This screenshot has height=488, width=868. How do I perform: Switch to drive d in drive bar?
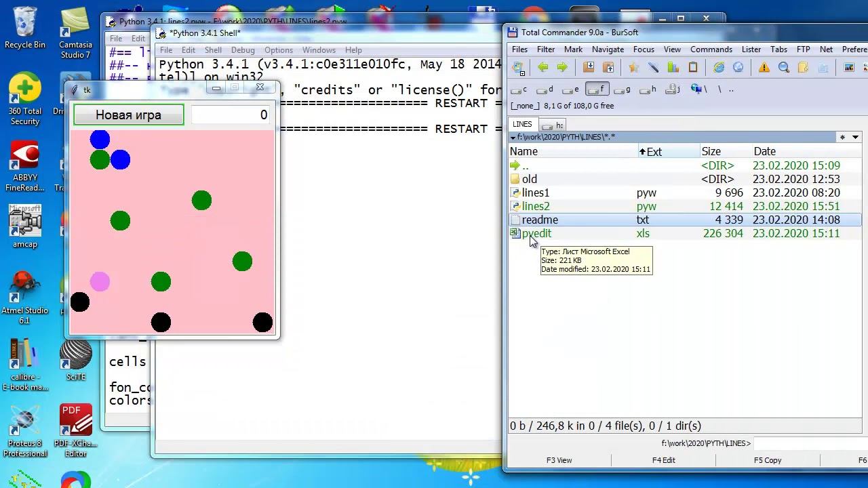545,89
